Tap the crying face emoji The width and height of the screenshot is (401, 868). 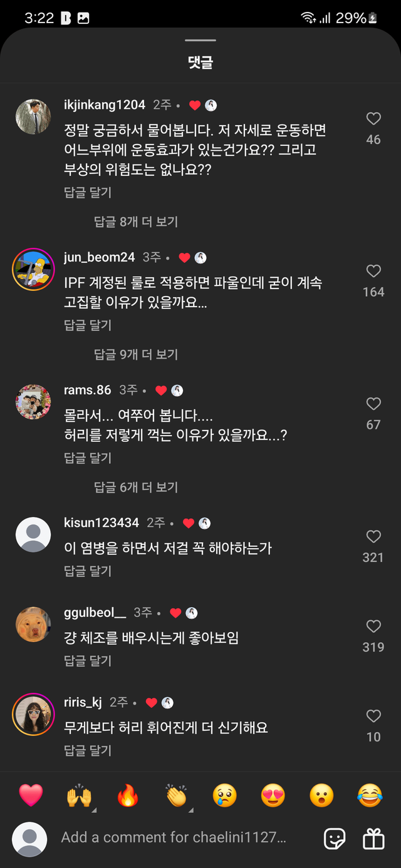224,795
